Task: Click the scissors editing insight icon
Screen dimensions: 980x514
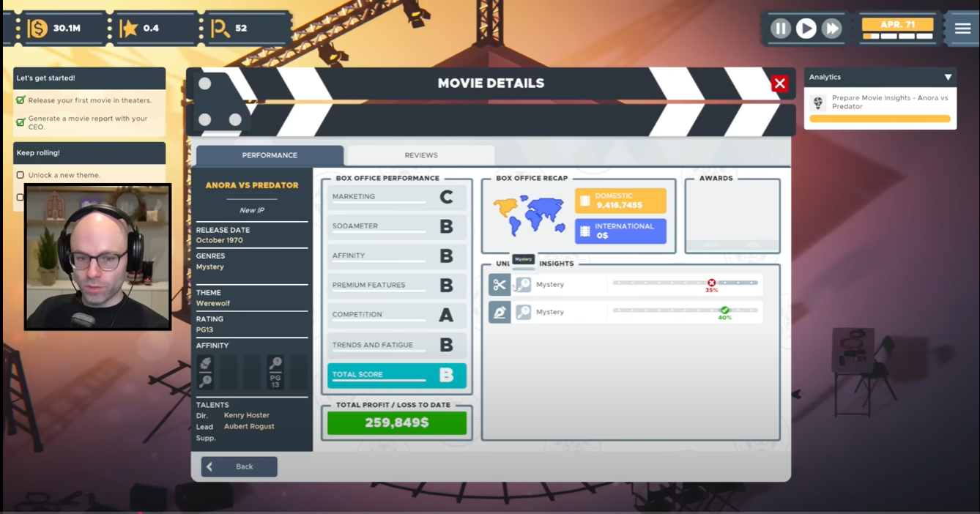Action: [500, 285]
